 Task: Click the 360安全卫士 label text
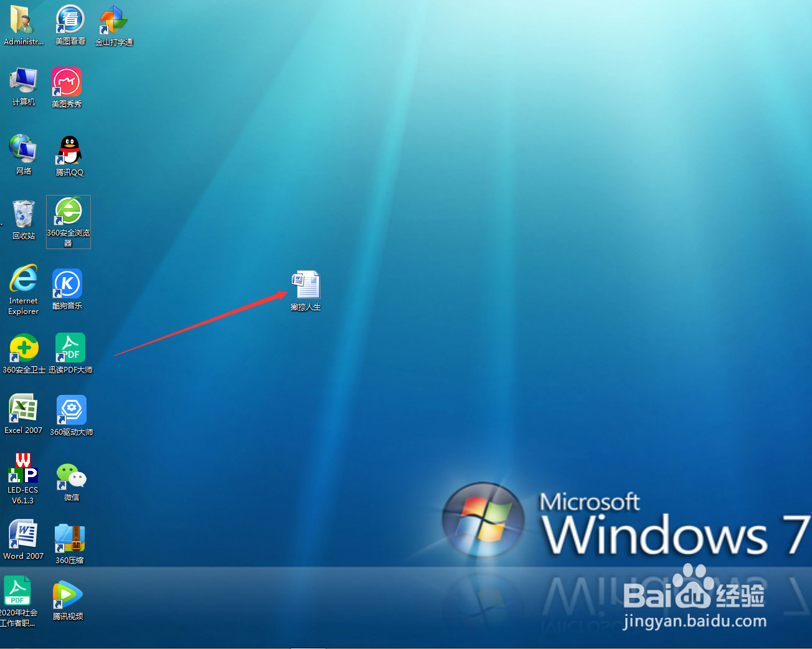click(x=24, y=370)
